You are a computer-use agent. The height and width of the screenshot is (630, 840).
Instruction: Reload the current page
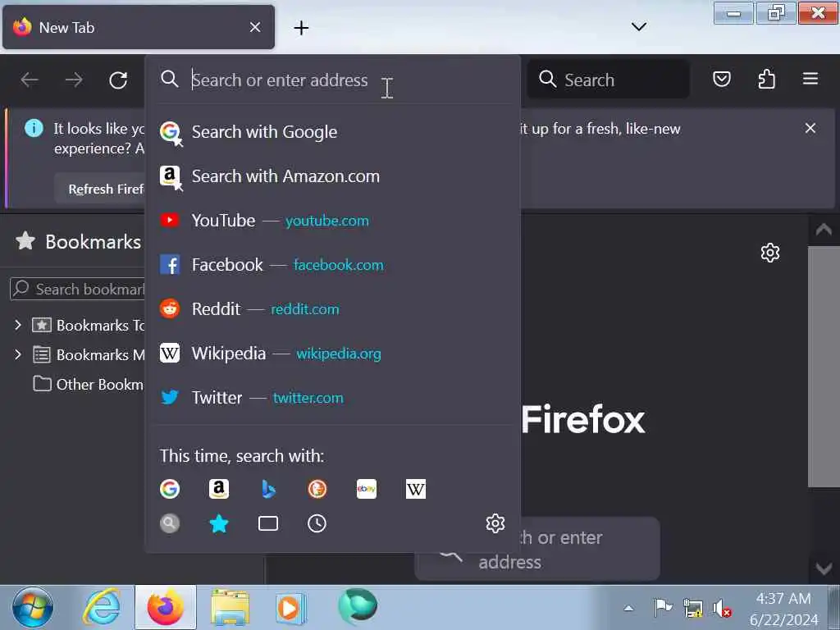(x=118, y=80)
